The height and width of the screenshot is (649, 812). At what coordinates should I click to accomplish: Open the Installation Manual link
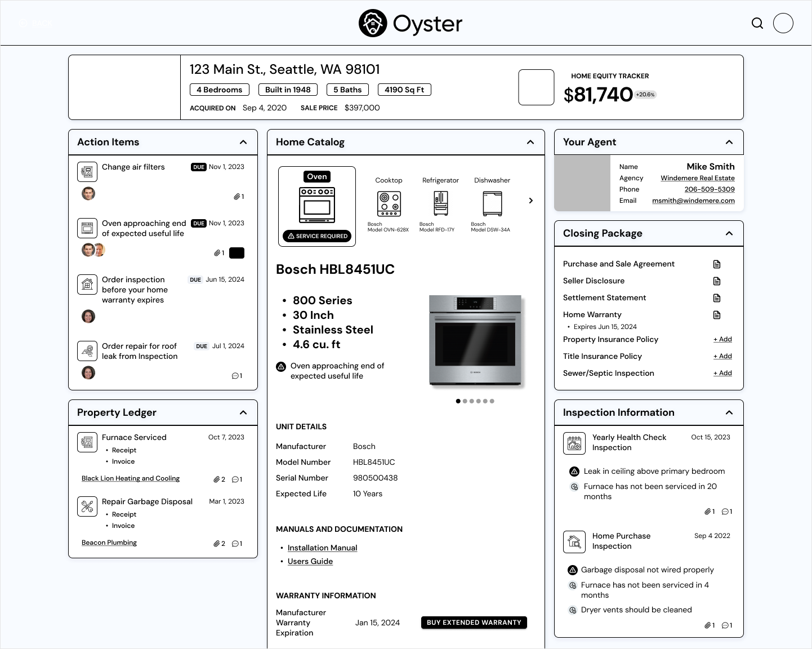pos(322,548)
